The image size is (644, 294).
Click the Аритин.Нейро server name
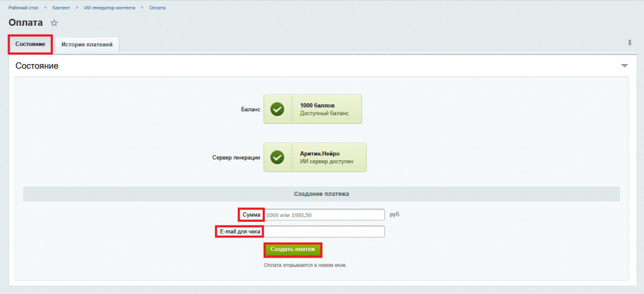pos(320,154)
